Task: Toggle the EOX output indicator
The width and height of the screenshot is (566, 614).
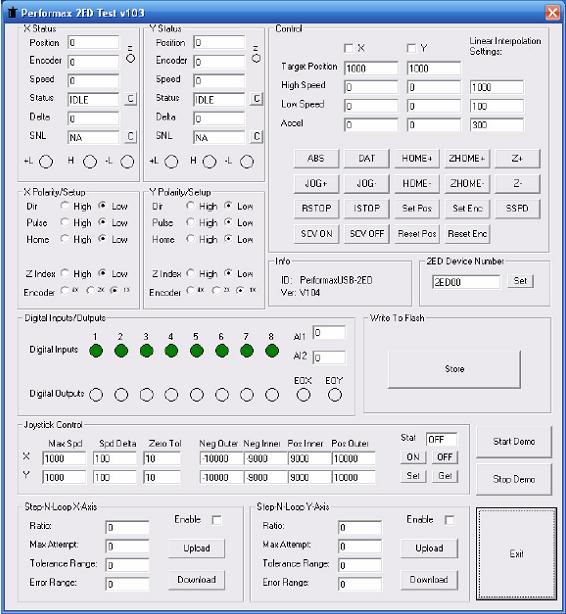Action: point(303,395)
